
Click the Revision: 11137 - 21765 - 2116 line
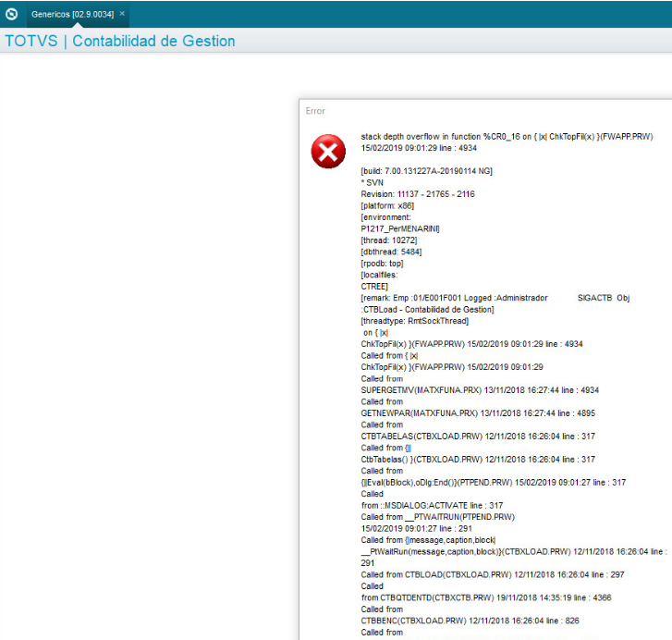(x=418, y=194)
